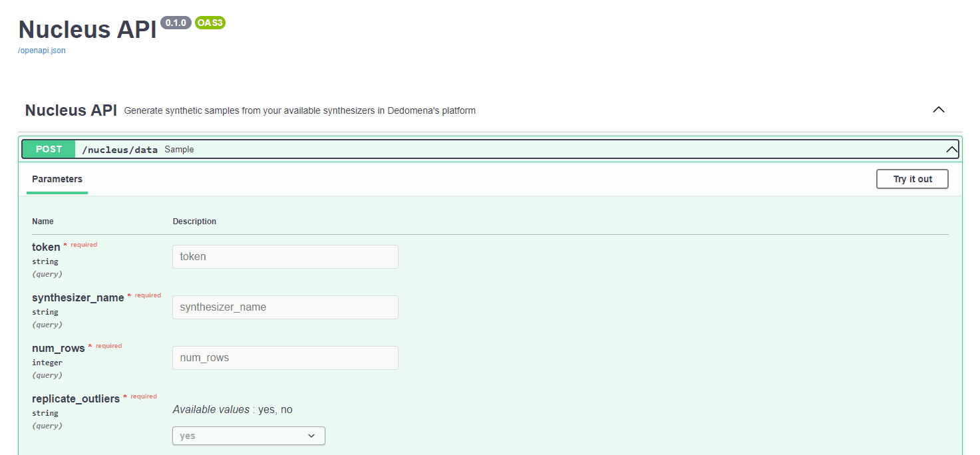Focus the num_rows input field
The width and height of the screenshot is (980, 455).
285,358
